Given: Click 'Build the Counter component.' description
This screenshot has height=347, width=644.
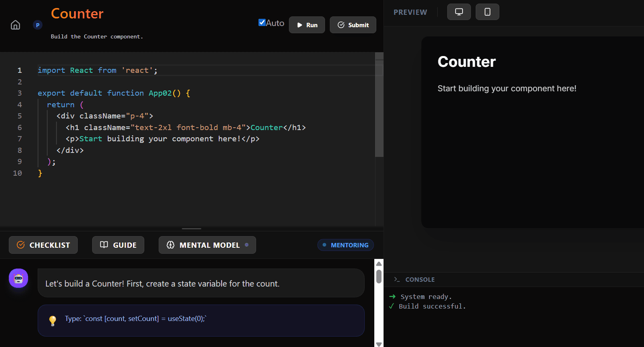Looking at the screenshot, I should (x=97, y=36).
